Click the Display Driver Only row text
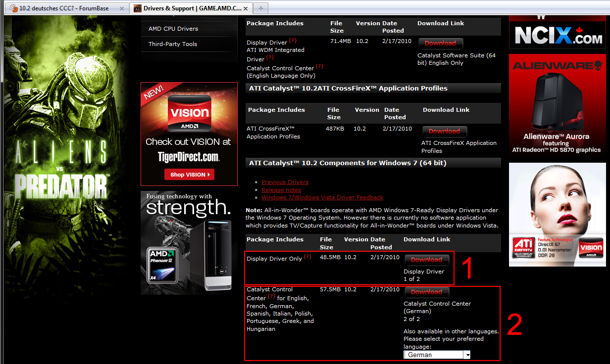This screenshot has height=364, width=610. click(x=274, y=259)
